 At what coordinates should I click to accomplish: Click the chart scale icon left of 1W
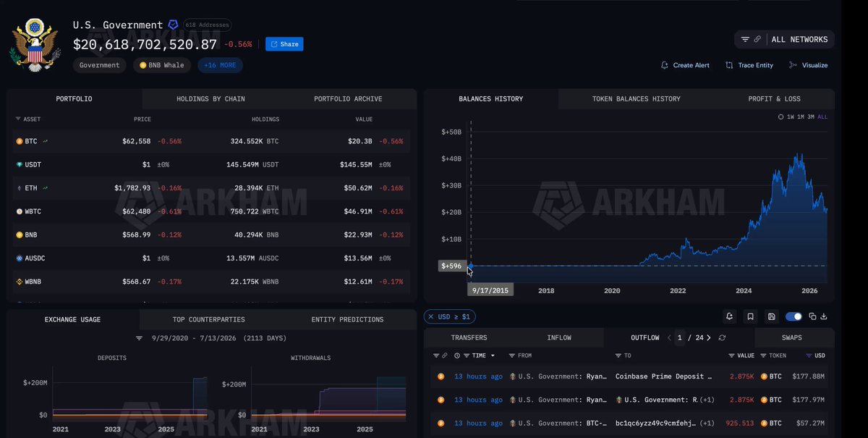pos(780,117)
